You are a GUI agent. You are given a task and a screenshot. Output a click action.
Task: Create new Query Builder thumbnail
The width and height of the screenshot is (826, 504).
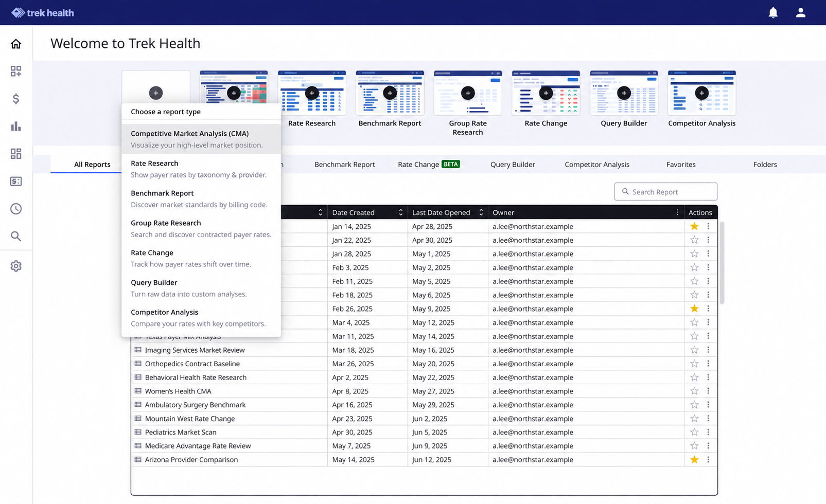(x=624, y=93)
